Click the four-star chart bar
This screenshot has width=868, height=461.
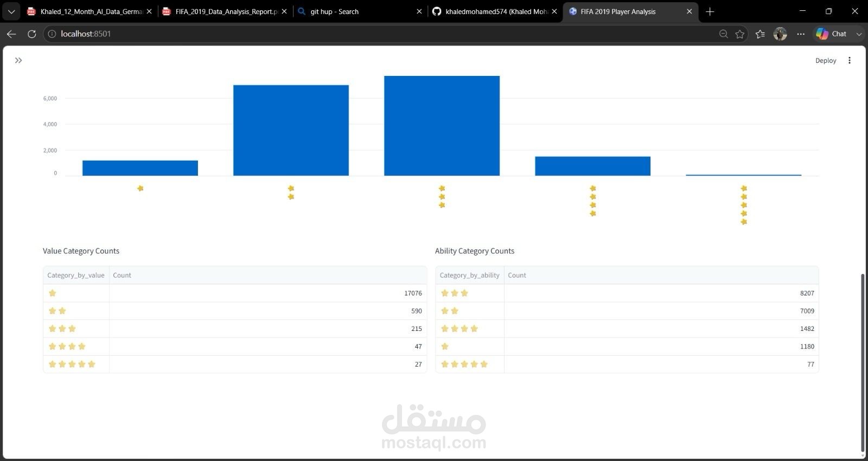[592, 166]
